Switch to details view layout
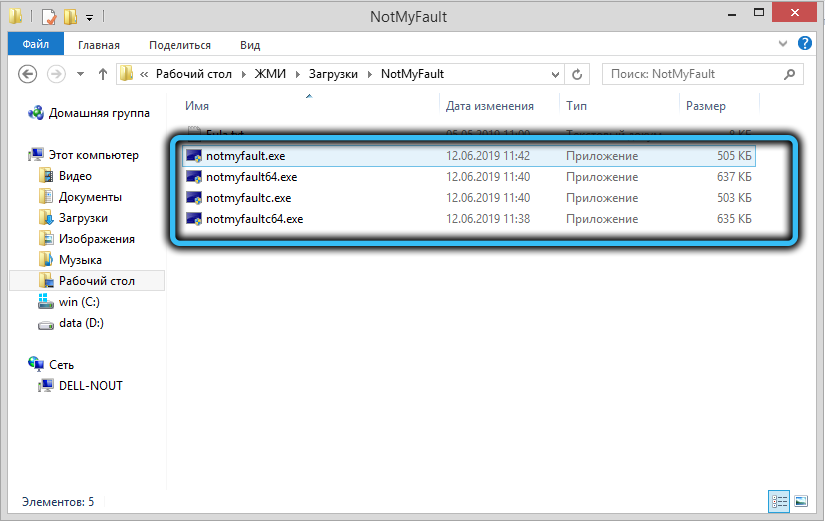This screenshot has width=825, height=522. (x=779, y=501)
